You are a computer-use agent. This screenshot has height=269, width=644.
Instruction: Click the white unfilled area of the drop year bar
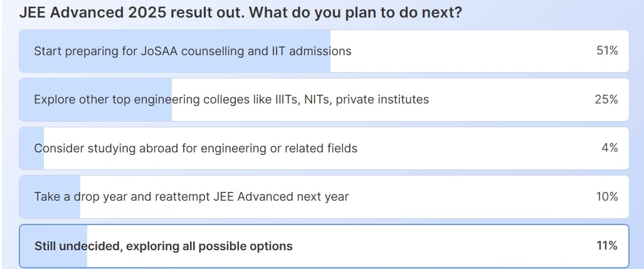470,197
